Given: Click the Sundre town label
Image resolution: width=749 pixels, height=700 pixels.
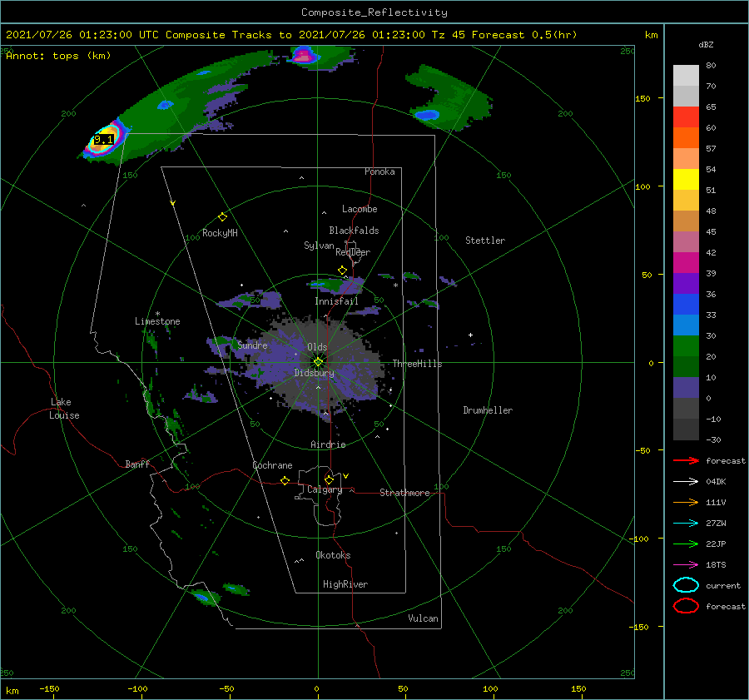Looking at the screenshot, I should pos(253,345).
